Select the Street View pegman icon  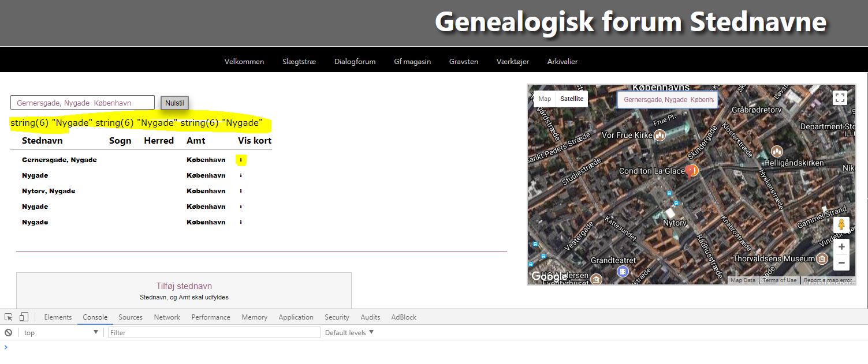click(x=841, y=224)
